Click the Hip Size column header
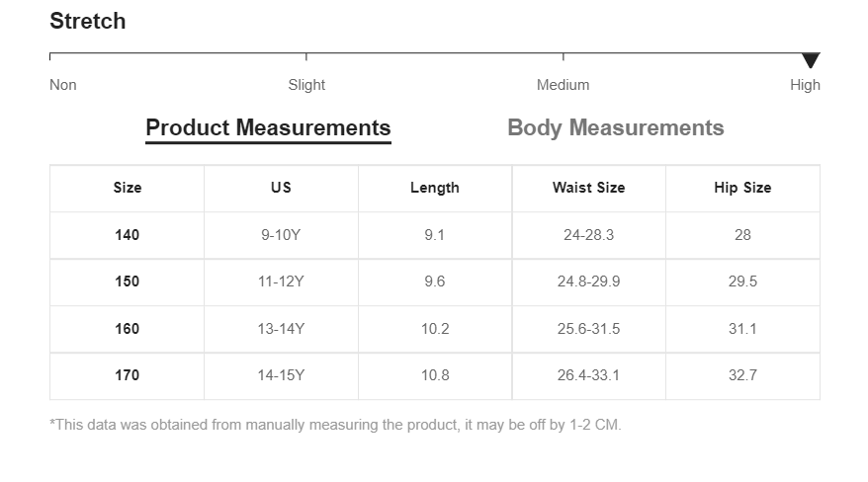Image resolution: width=868 pixels, height=482 pixels. click(x=742, y=188)
